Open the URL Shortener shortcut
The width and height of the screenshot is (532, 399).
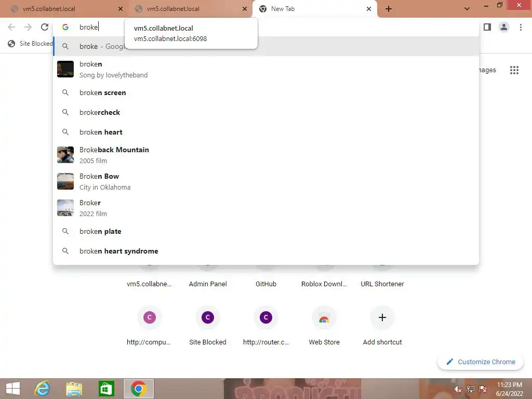click(x=382, y=284)
